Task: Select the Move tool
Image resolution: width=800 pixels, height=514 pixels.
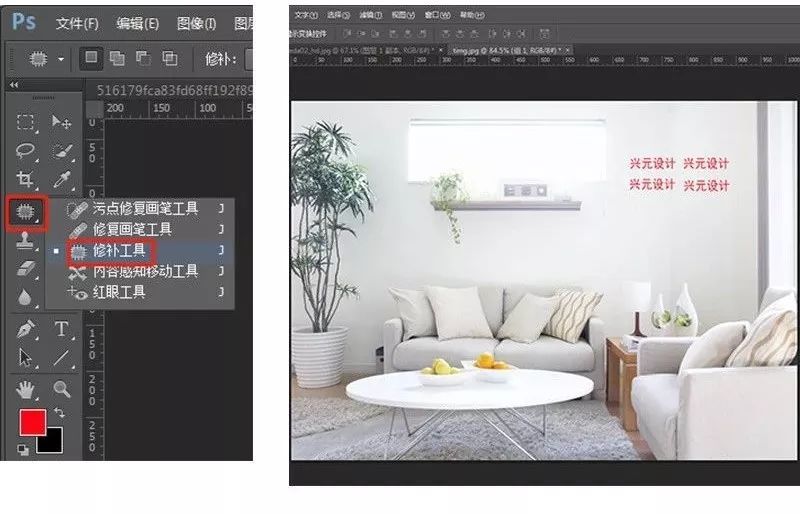Action: [62, 122]
